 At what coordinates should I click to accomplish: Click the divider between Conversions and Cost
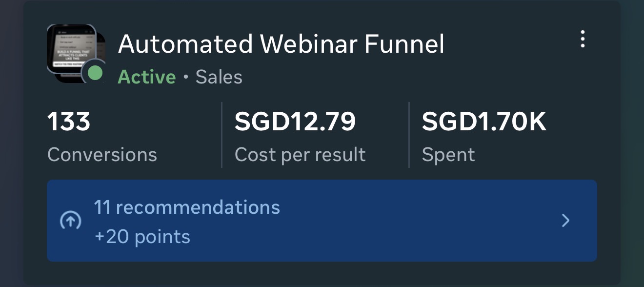pos(222,135)
